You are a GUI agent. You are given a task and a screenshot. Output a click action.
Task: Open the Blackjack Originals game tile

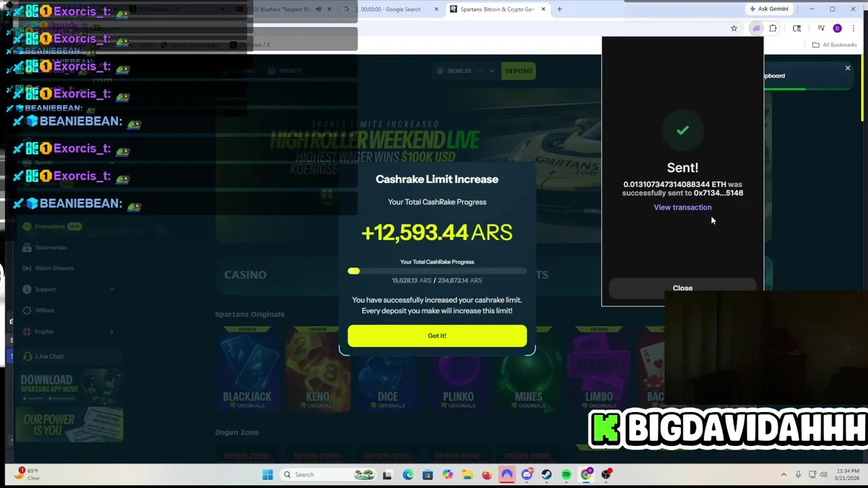(248, 369)
